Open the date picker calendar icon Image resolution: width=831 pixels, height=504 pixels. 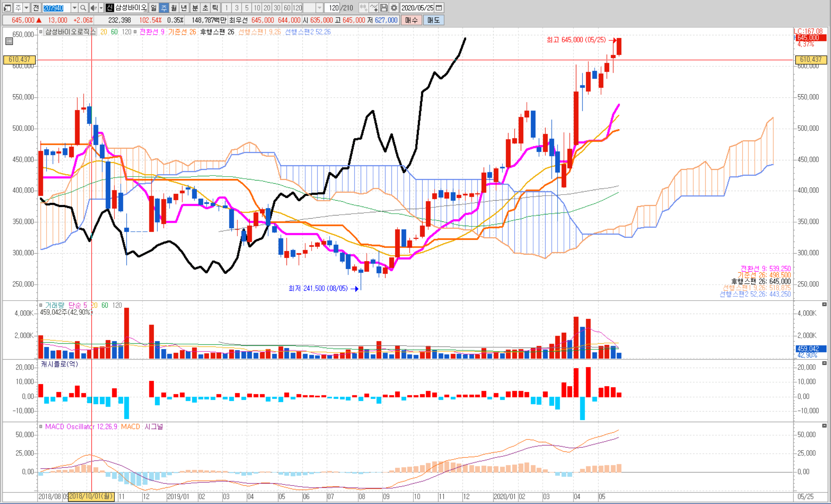point(439,8)
